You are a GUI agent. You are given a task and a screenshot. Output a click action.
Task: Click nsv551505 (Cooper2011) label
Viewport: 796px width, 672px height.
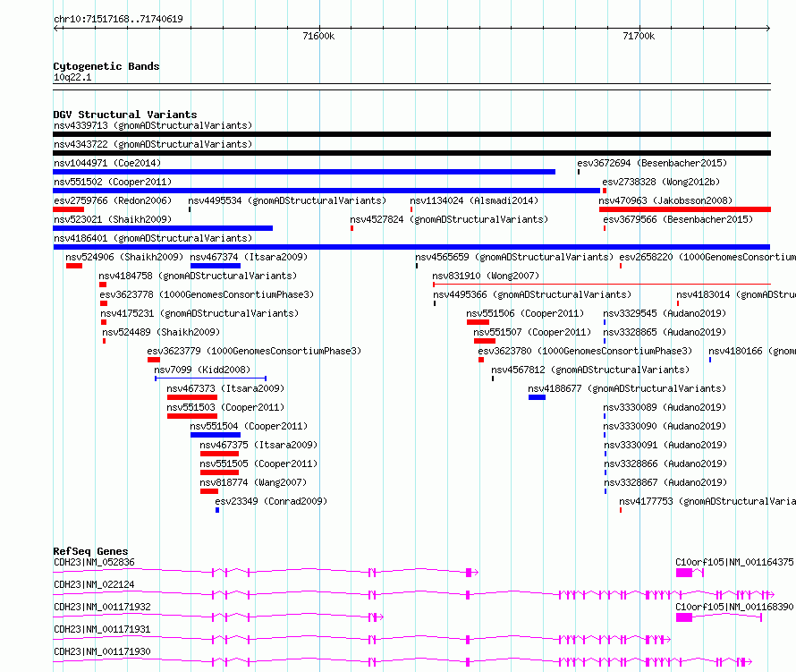click(258, 464)
